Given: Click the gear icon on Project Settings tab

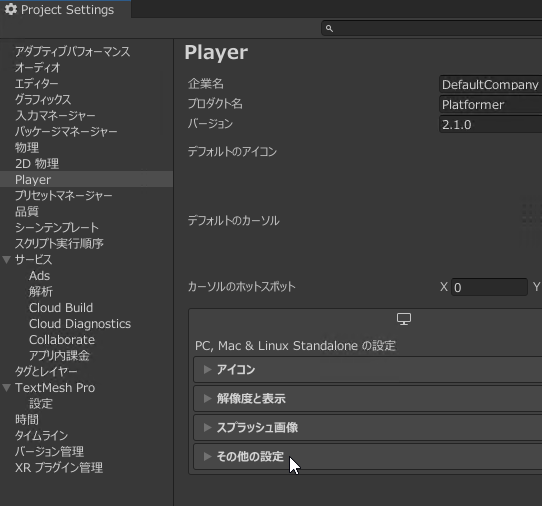Looking at the screenshot, I should 11,9.
